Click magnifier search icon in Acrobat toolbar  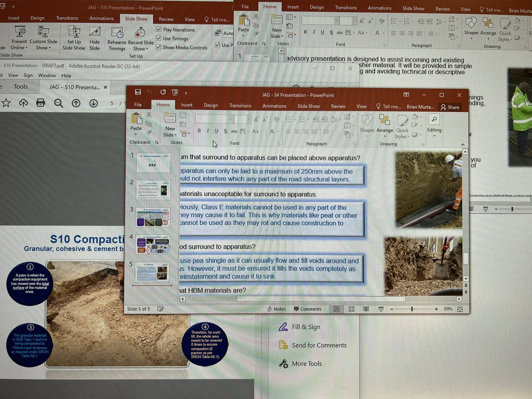coord(59,103)
